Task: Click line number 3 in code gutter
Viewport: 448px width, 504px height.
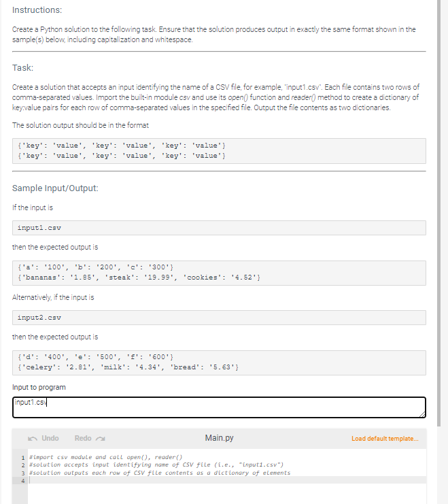Action: (x=23, y=473)
